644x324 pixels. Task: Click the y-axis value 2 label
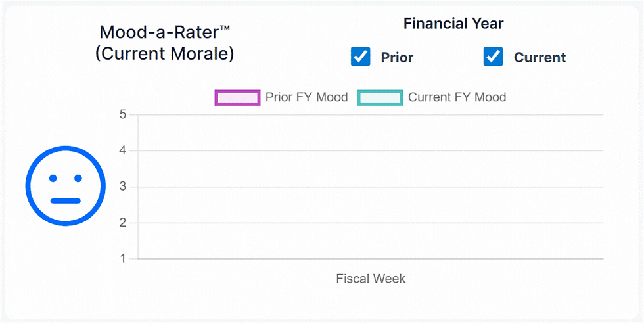[x=123, y=223]
